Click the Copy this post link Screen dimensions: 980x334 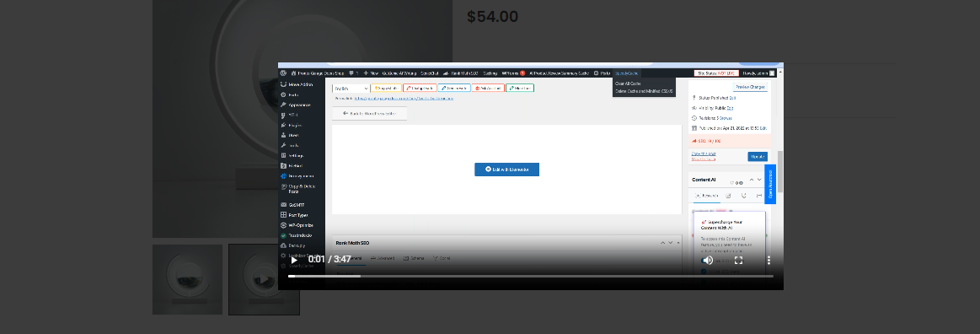[x=704, y=154]
